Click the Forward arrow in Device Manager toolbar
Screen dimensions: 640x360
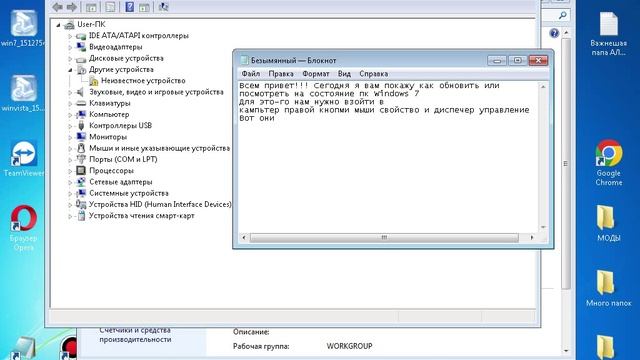tap(72, 7)
